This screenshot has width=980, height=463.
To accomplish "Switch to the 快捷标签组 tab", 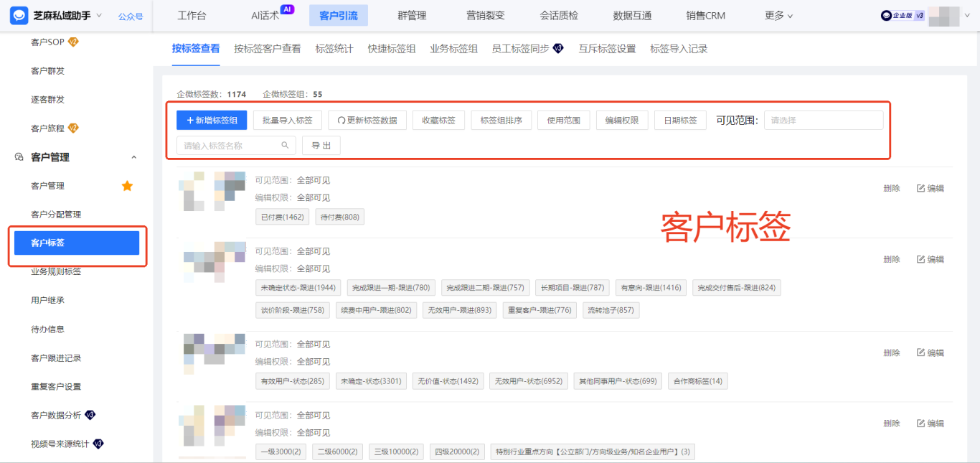I will 392,49.
